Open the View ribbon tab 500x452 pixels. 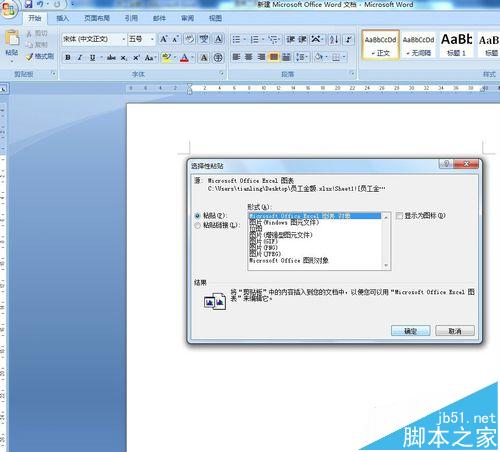[215, 18]
